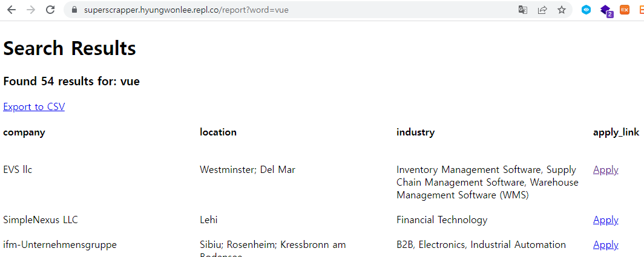Screen dimensions: 644x257
Task: Bookmark this page with star icon
Action: [x=562, y=10]
